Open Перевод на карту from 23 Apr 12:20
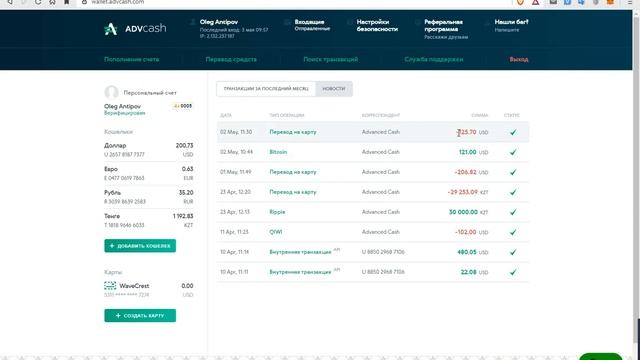 pos(293,192)
